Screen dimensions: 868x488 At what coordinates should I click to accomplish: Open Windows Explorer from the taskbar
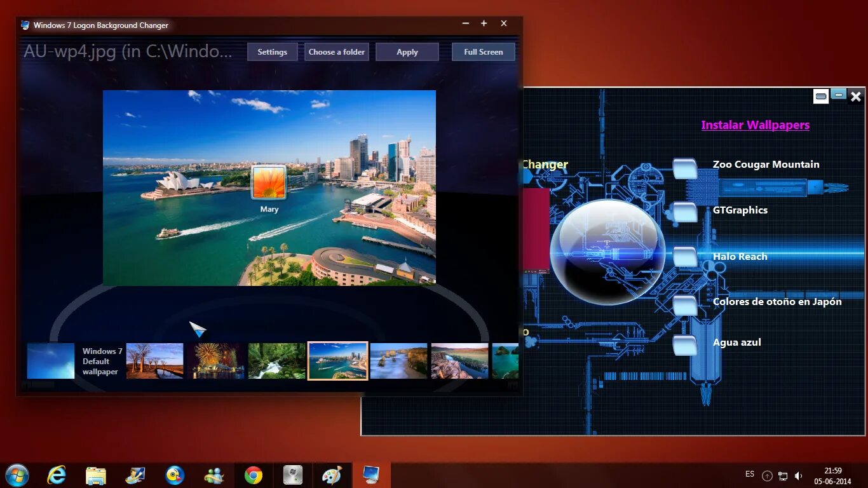pyautogui.click(x=96, y=475)
